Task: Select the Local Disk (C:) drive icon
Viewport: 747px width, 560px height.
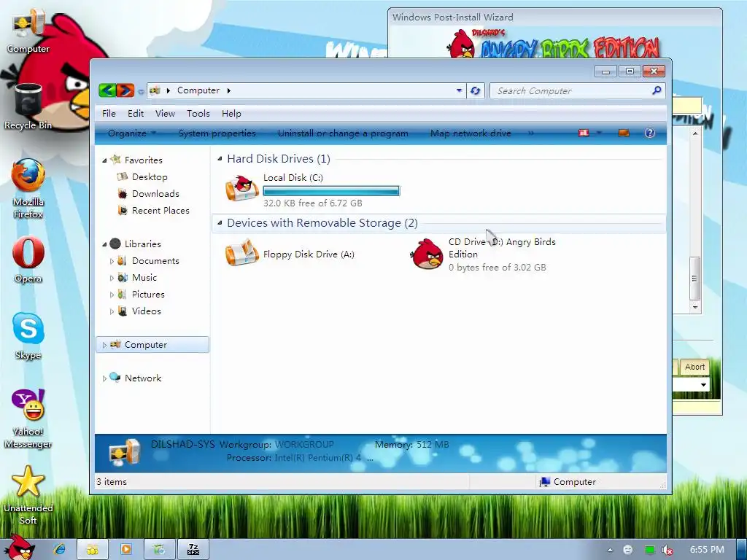Action: coord(242,189)
